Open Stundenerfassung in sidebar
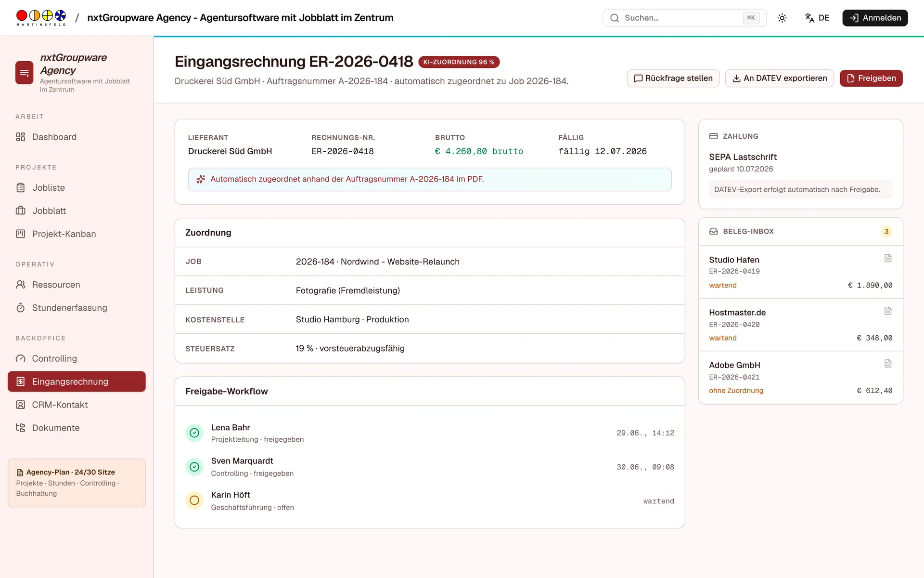This screenshot has height=578, width=924. 77,308
